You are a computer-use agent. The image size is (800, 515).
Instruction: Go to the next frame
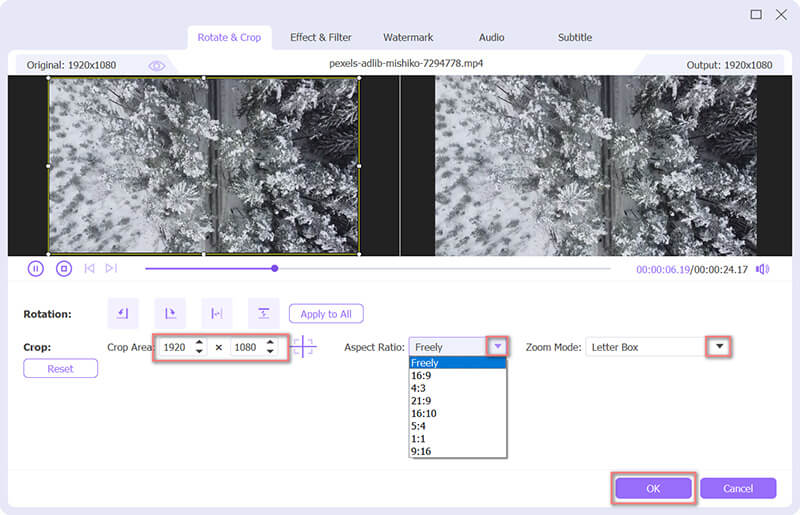pos(111,268)
